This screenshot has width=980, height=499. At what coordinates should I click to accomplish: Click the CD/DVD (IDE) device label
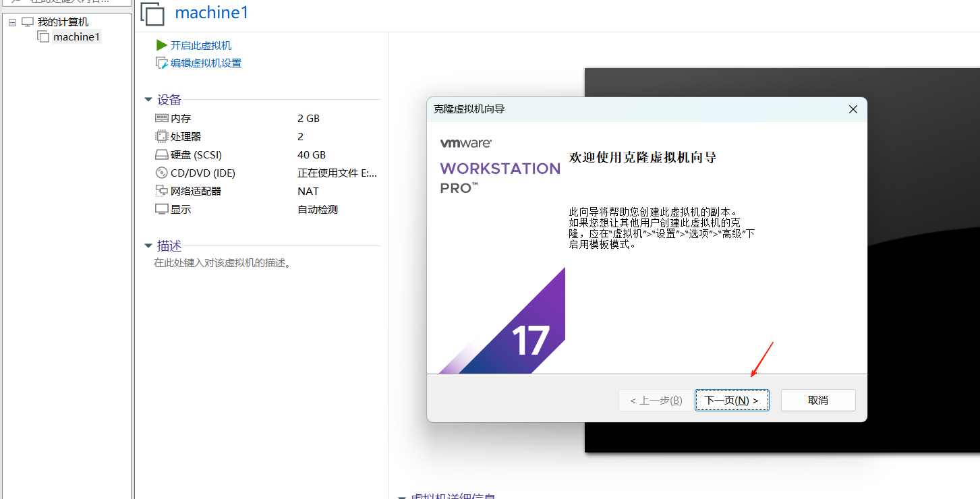pos(203,173)
